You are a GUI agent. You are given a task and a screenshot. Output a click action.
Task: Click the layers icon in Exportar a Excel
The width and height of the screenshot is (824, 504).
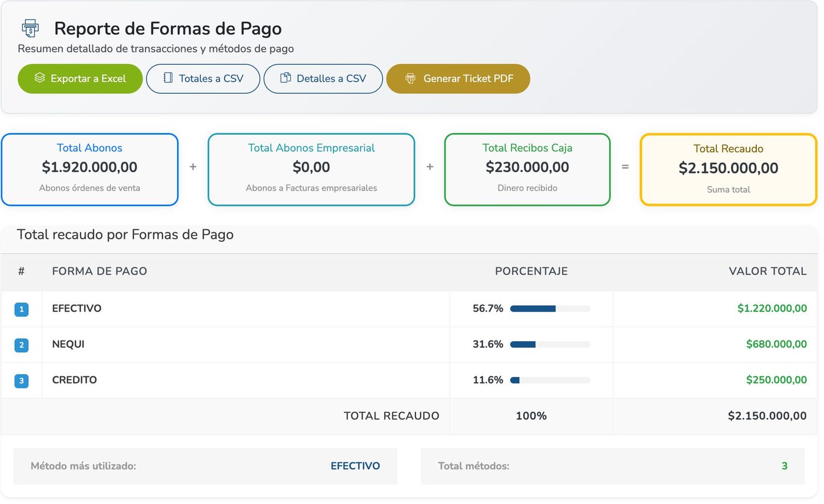(39, 78)
